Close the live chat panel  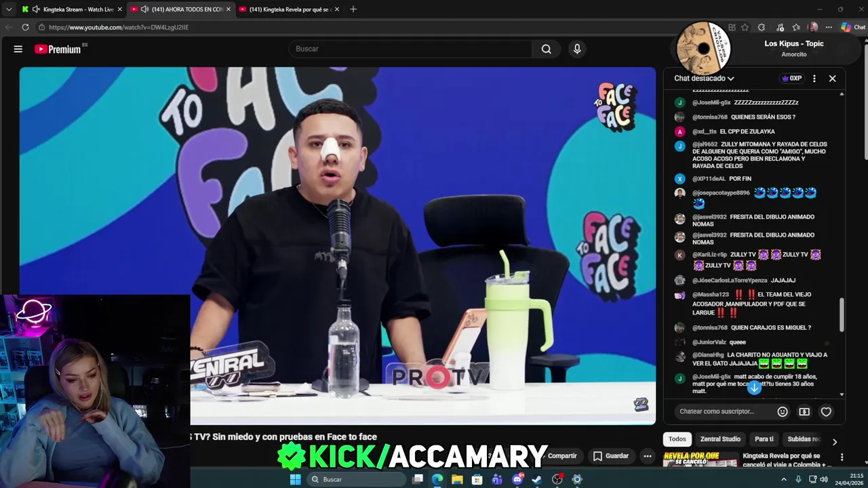(832, 79)
